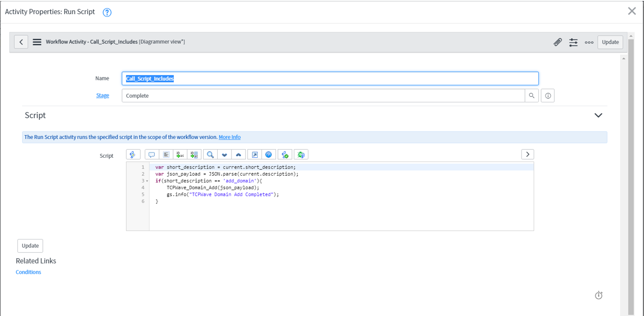Toggle a comment in the script editor
This screenshot has height=316, width=644.
coord(151,154)
